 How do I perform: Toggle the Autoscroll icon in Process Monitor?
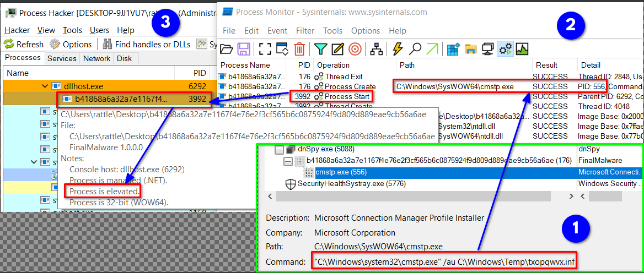click(x=282, y=49)
